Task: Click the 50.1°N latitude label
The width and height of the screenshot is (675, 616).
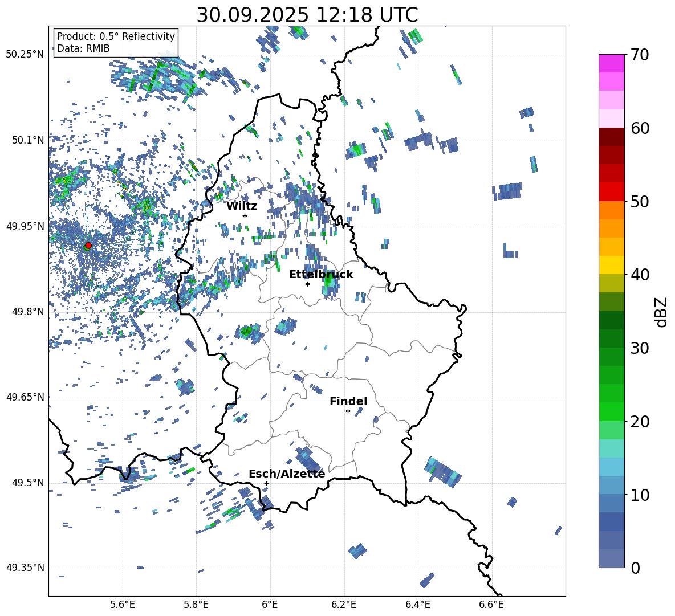Action: 28,140
